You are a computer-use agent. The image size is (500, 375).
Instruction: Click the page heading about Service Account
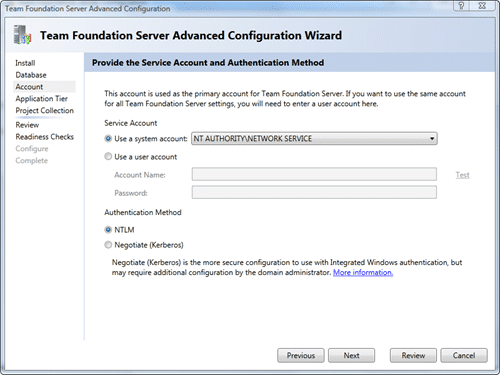pyautogui.click(x=208, y=63)
